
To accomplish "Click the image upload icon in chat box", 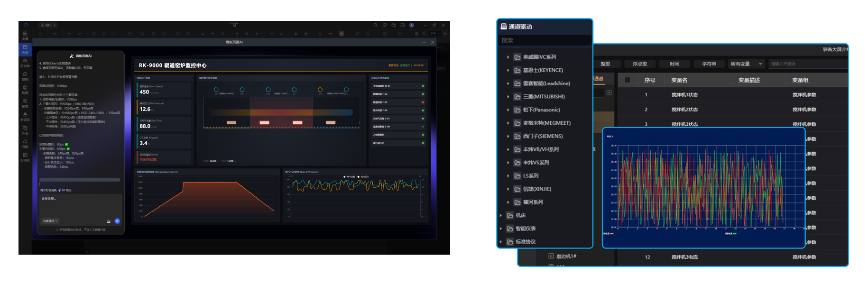I will coord(109,221).
